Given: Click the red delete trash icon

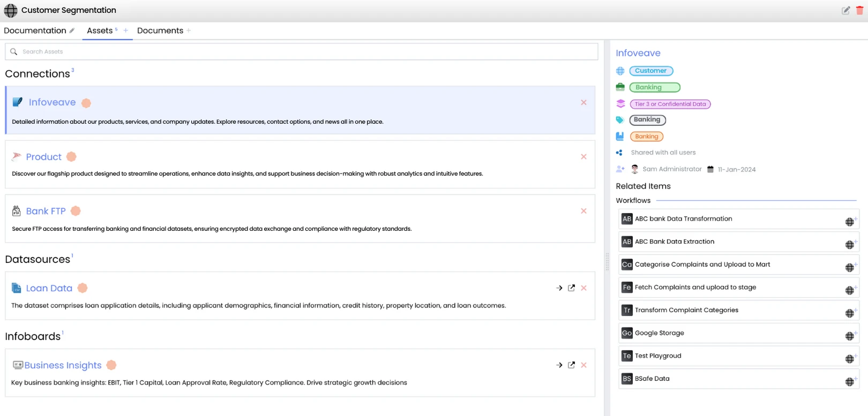Looking at the screenshot, I should (x=859, y=10).
